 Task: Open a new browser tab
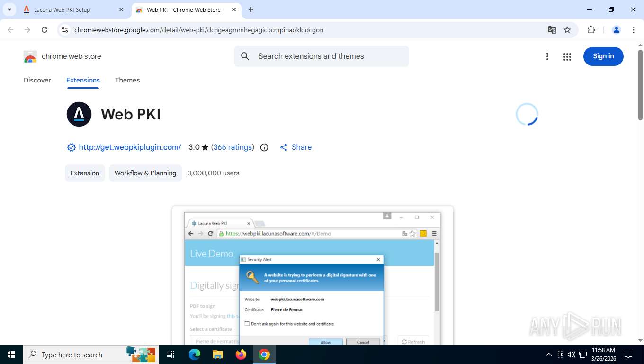(251, 9)
